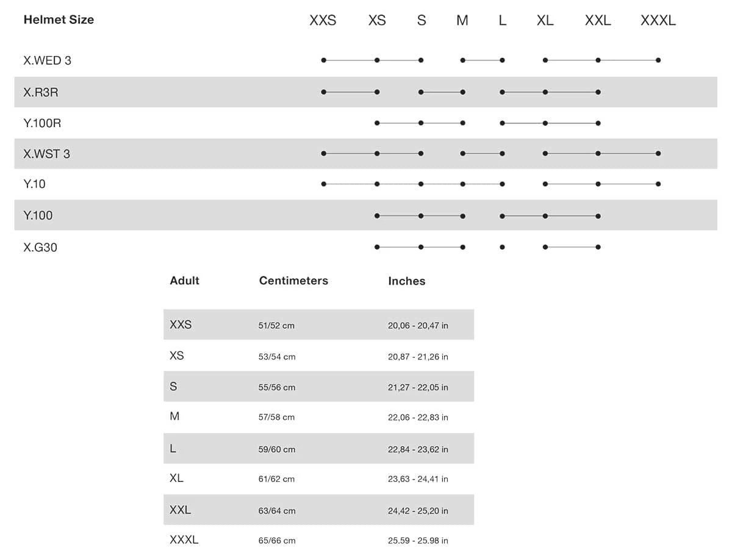Viewport: 732px width, 560px height.
Task: Click the XS dot in Y.100R row
Action: coord(377,123)
